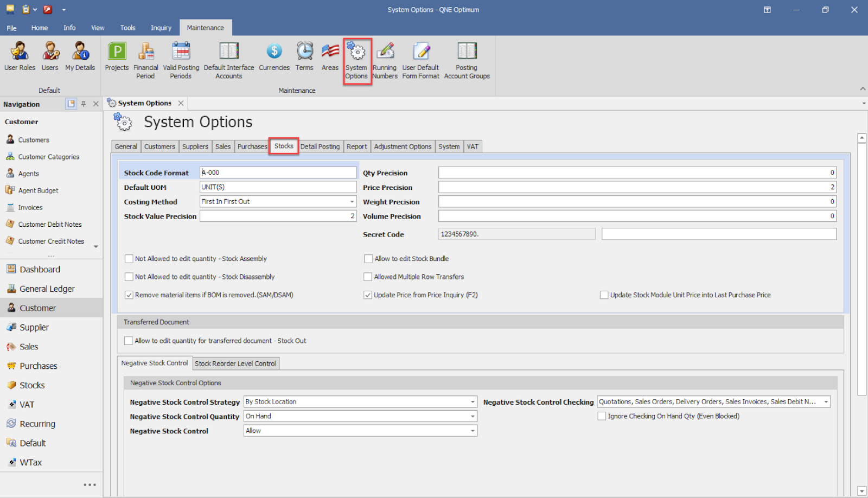Open Customer Categories navigation item
This screenshot has width=868, height=498.
(x=49, y=157)
